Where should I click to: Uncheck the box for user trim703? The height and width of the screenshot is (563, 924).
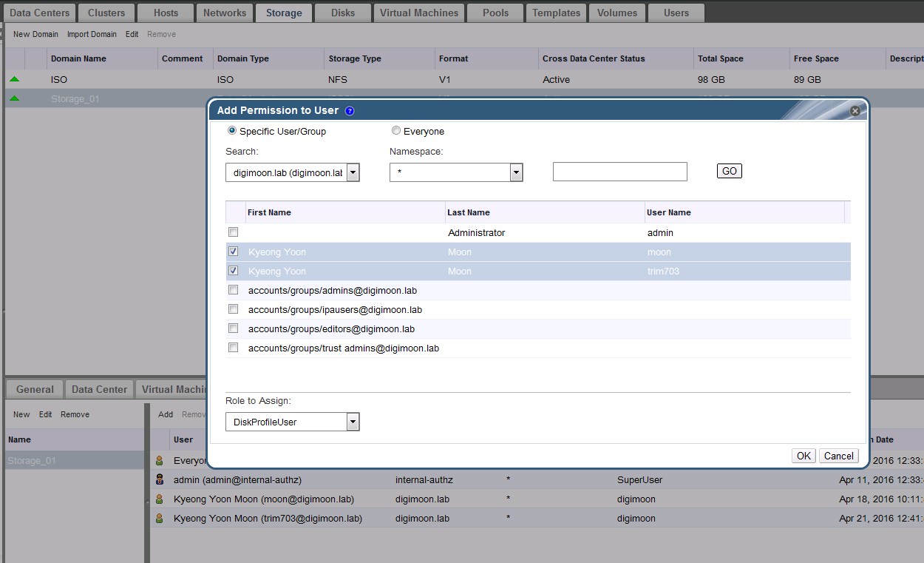(x=234, y=271)
